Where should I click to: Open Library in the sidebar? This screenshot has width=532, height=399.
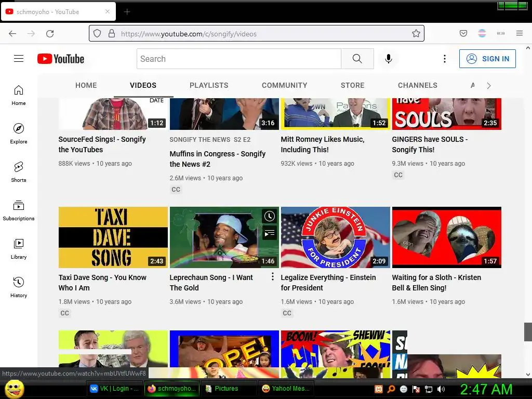coord(19,249)
